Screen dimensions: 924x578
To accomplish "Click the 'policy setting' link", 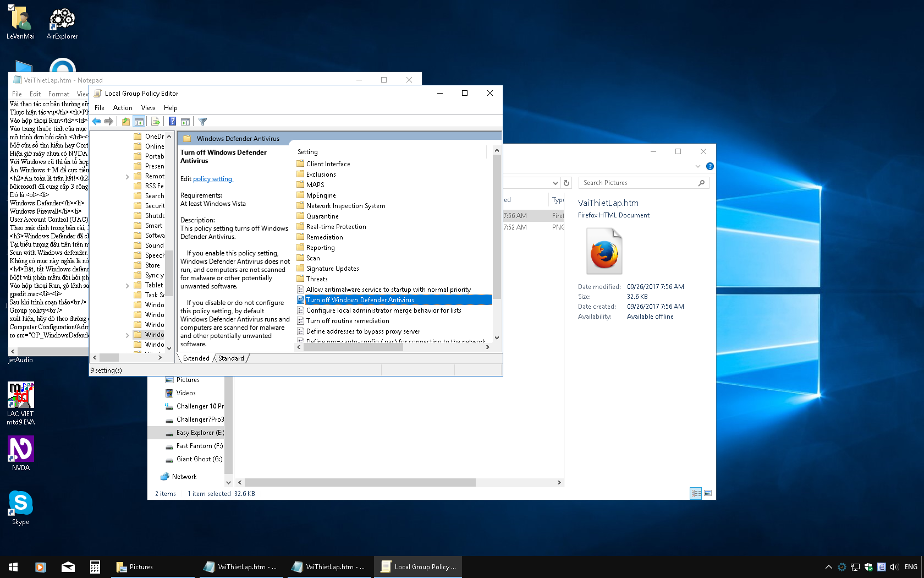I will click(213, 179).
